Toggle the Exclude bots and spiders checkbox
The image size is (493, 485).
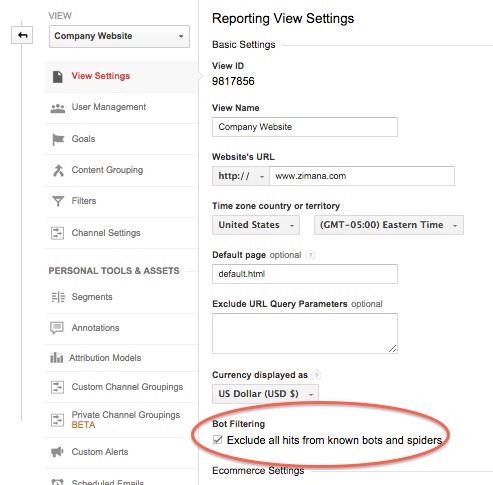click(217, 440)
